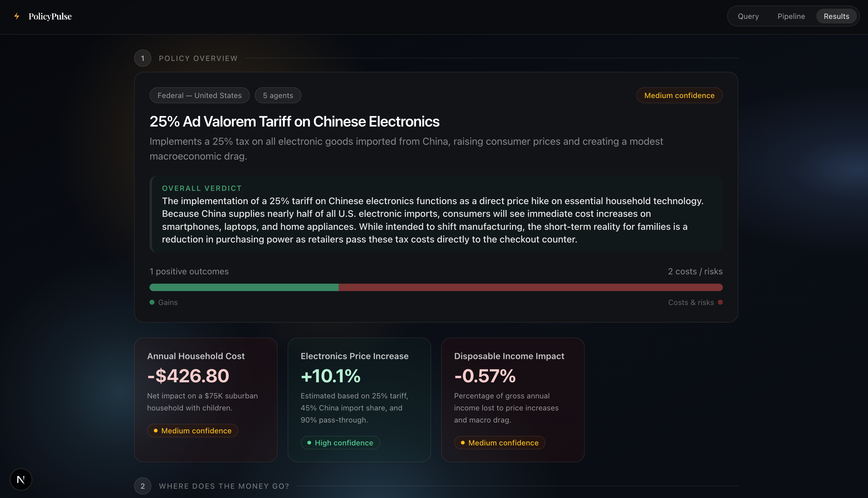
Task: Open the Next.js dev tools N icon
Action: [x=21, y=479]
